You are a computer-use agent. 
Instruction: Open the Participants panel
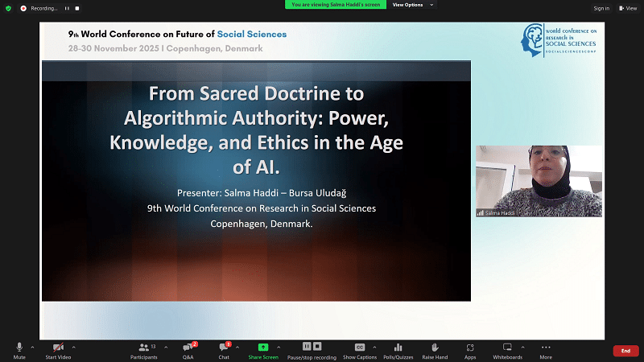(145, 349)
